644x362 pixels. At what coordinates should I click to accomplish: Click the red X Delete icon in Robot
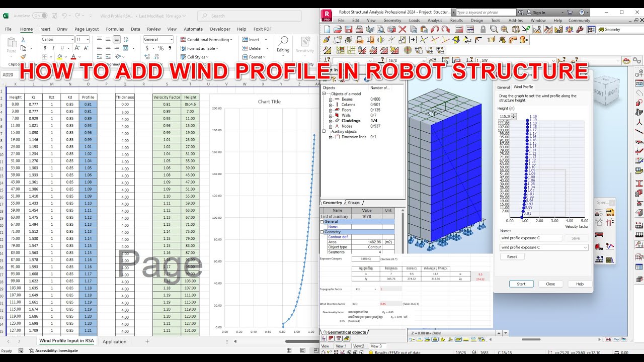403,29
